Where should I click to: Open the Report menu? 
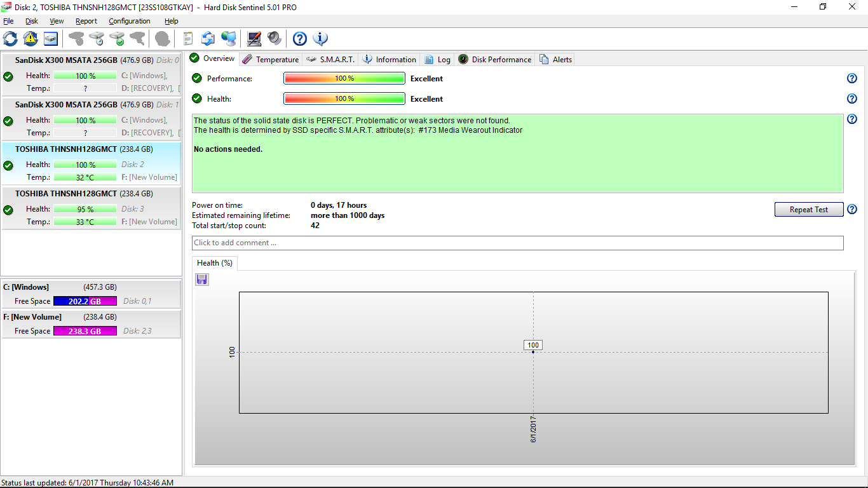click(x=86, y=21)
